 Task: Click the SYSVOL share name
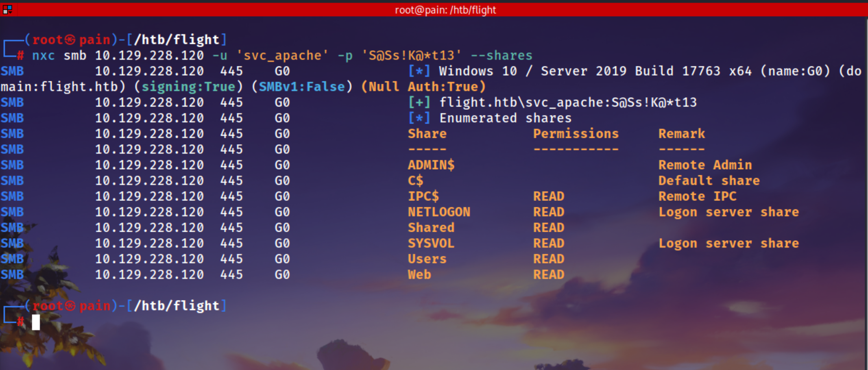pyautogui.click(x=431, y=243)
